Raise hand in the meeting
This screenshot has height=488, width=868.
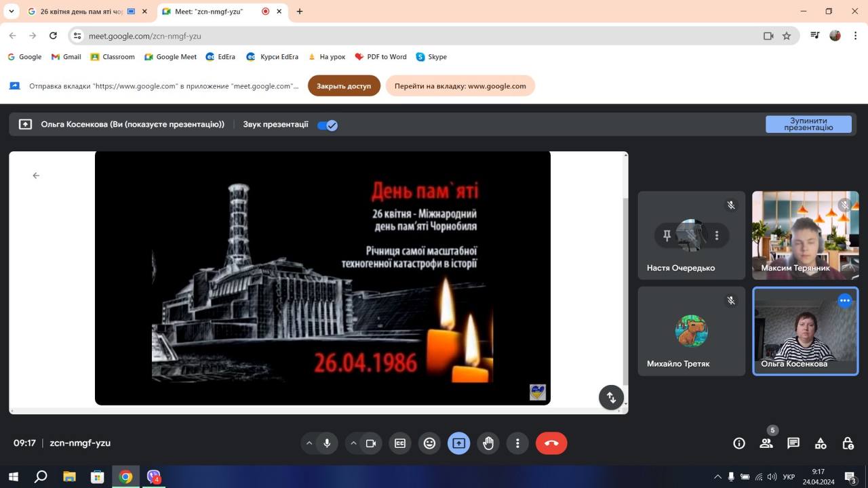488,443
